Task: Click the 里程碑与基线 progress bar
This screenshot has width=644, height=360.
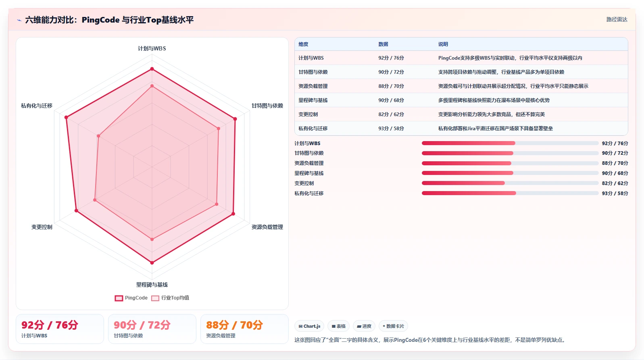Action: (x=510, y=173)
